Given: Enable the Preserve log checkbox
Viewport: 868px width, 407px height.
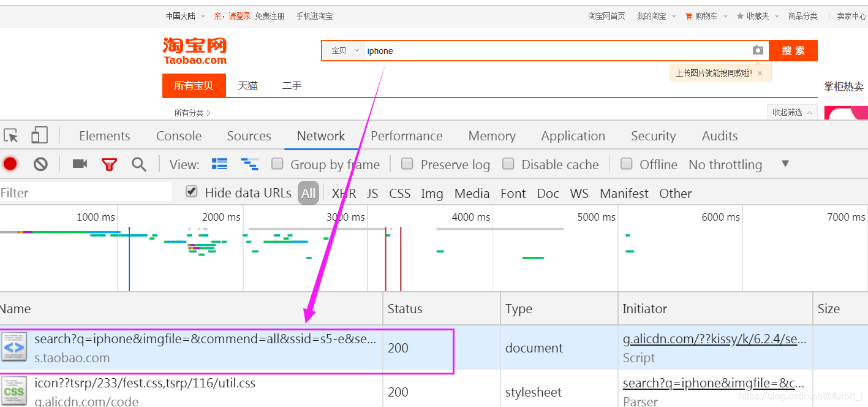Looking at the screenshot, I should click(x=407, y=164).
